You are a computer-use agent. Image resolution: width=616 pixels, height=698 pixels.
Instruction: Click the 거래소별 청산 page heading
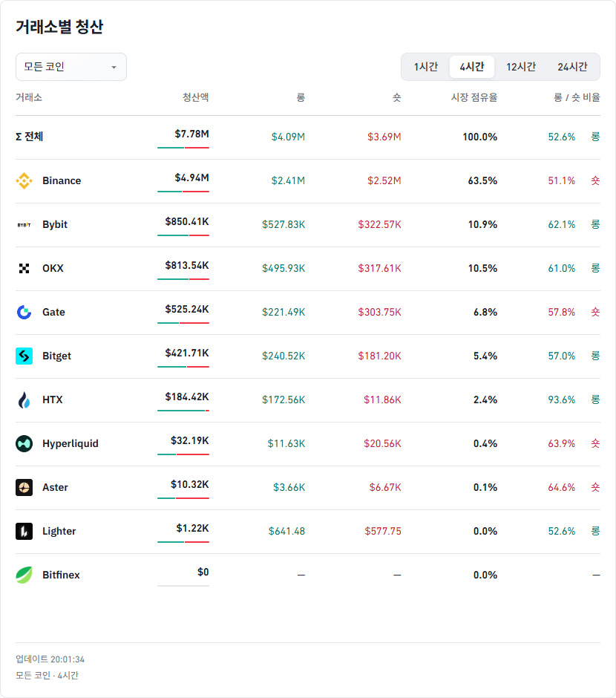59,27
